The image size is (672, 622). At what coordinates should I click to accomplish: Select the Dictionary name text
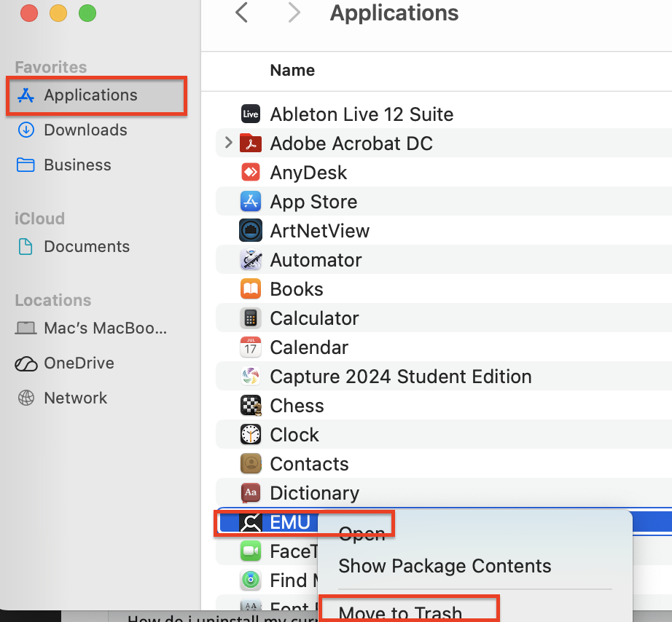315,494
